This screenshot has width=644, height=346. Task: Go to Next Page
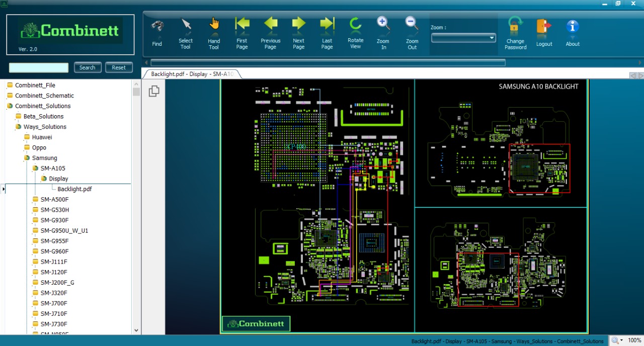pos(299,34)
